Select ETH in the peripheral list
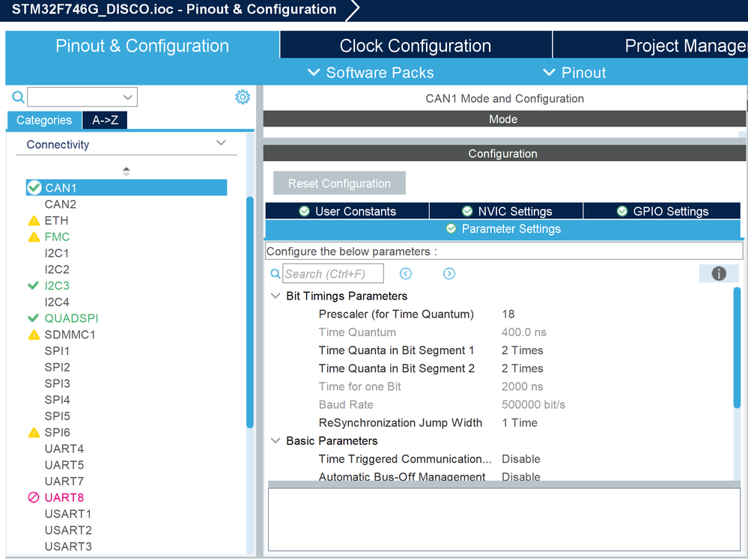This screenshot has width=748, height=560. pyautogui.click(x=56, y=220)
